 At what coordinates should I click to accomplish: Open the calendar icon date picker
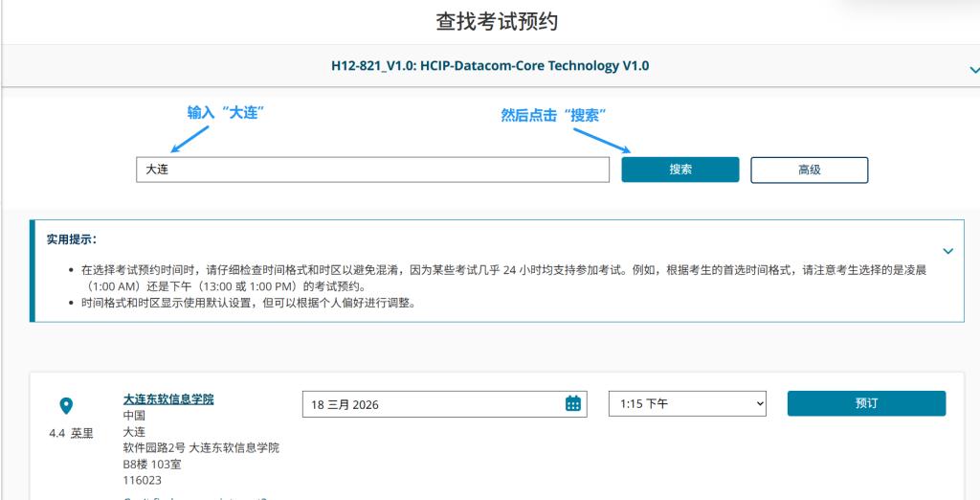573,403
